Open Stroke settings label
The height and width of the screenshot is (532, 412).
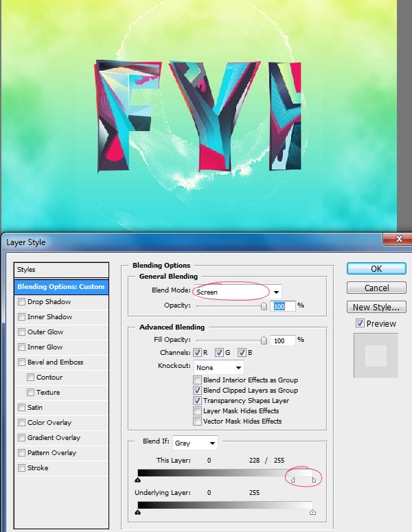click(x=38, y=468)
